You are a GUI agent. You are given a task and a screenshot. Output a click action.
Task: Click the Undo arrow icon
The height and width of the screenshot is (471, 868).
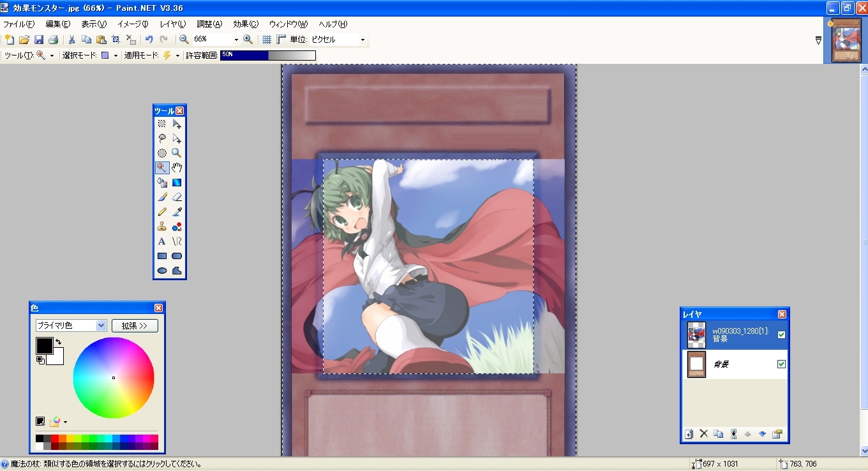tap(149, 40)
